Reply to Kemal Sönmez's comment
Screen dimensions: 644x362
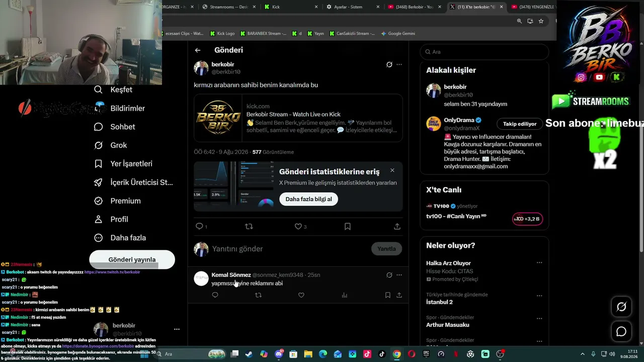(x=215, y=295)
